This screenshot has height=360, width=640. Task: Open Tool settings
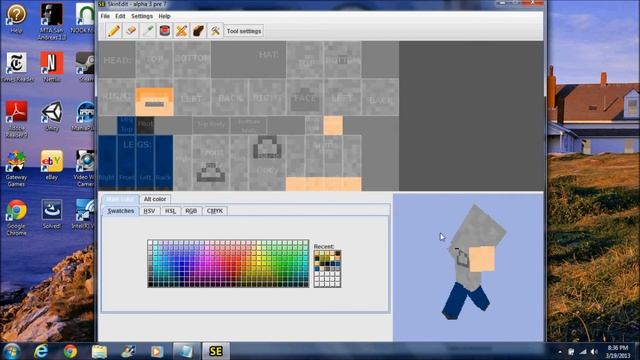pyautogui.click(x=244, y=31)
